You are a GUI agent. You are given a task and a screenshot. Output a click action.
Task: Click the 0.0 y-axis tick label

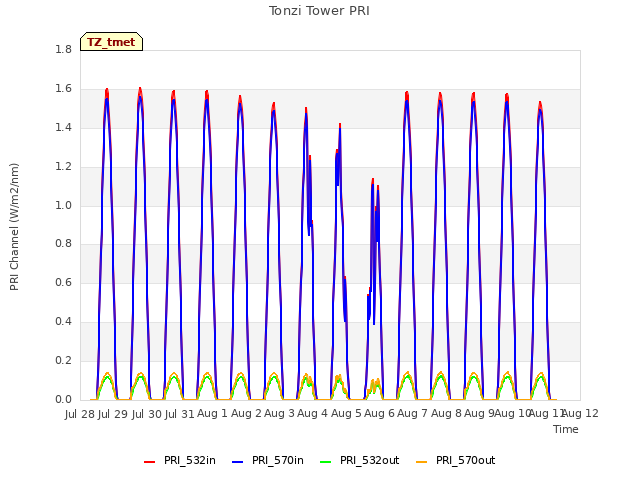pyautogui.click(x=64, y=400)
